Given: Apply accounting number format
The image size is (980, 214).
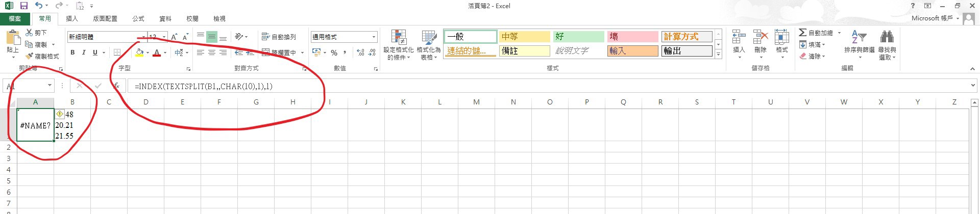Looking at the screenshot, I should (316, 52).
